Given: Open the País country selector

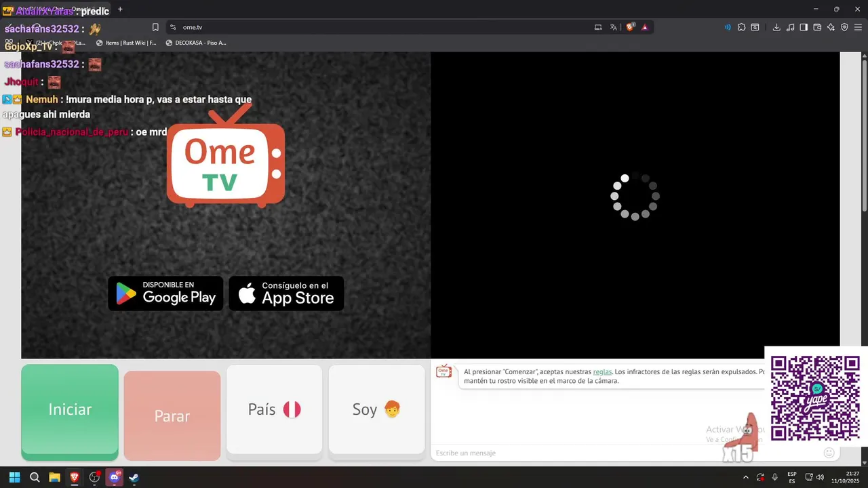Looking at the screenshot, I should (x=274, y=409).
